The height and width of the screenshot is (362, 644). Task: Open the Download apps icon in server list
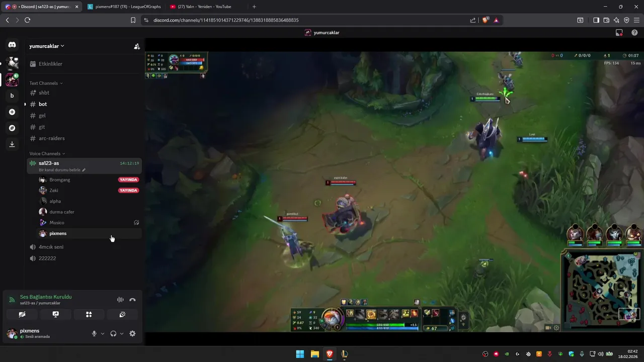12,144
